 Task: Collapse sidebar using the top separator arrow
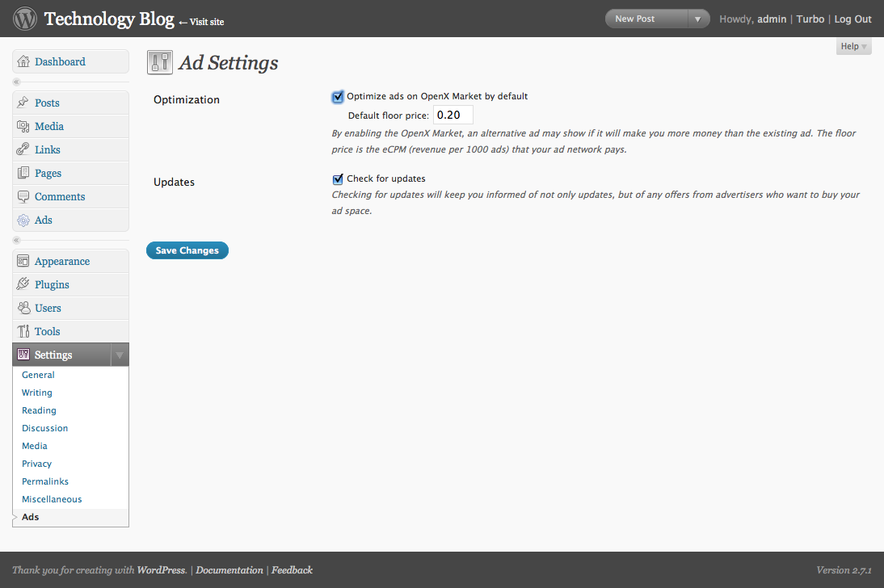click(x=16, y=82)
